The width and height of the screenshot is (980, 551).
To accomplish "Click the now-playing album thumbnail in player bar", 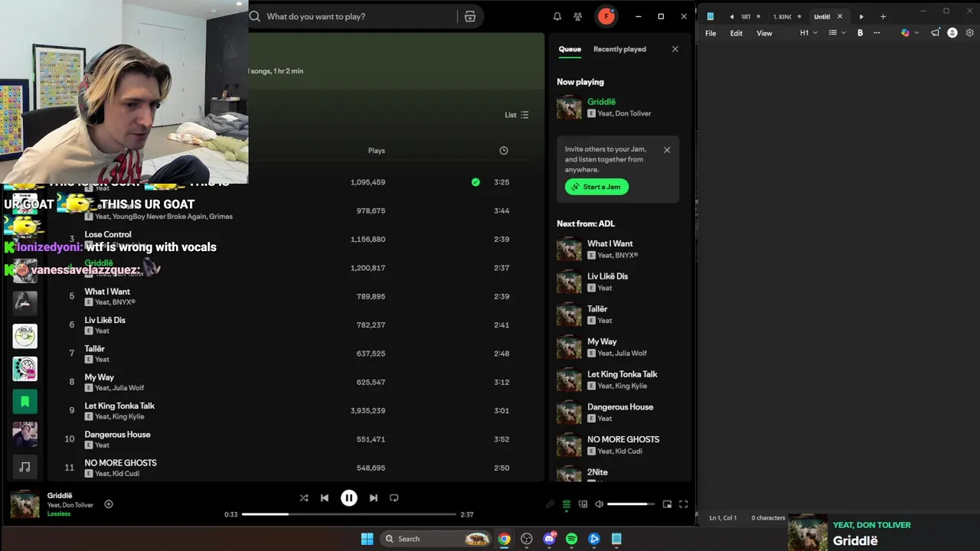I will (24, 504).
